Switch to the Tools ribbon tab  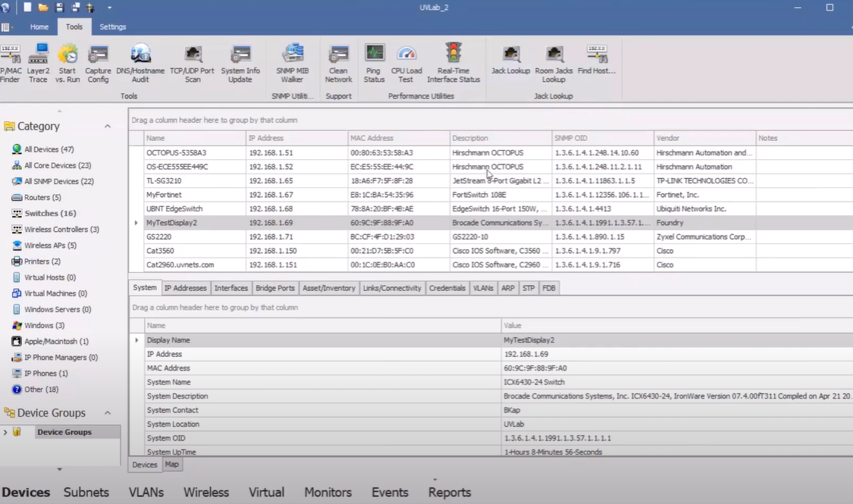coord(74,27)
